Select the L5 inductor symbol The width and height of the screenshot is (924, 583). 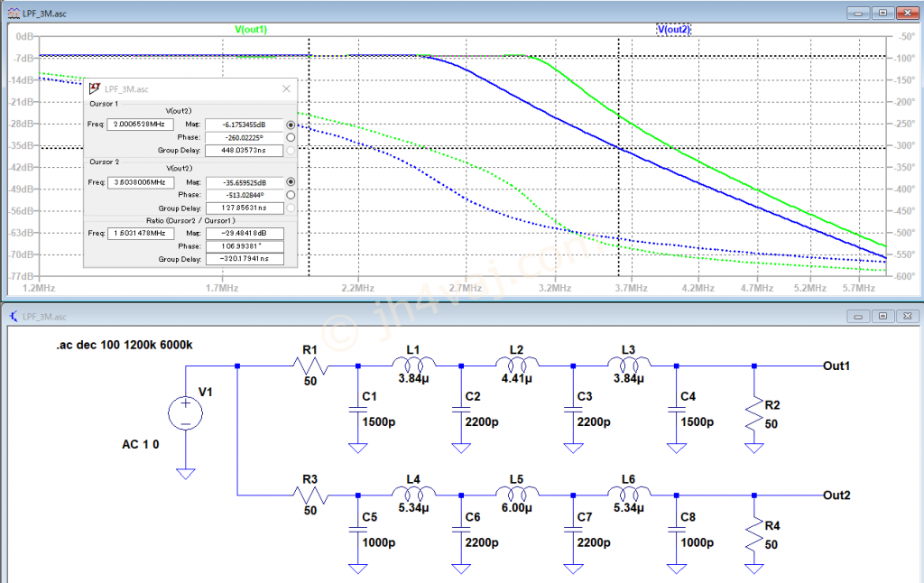tap(517, 494)
